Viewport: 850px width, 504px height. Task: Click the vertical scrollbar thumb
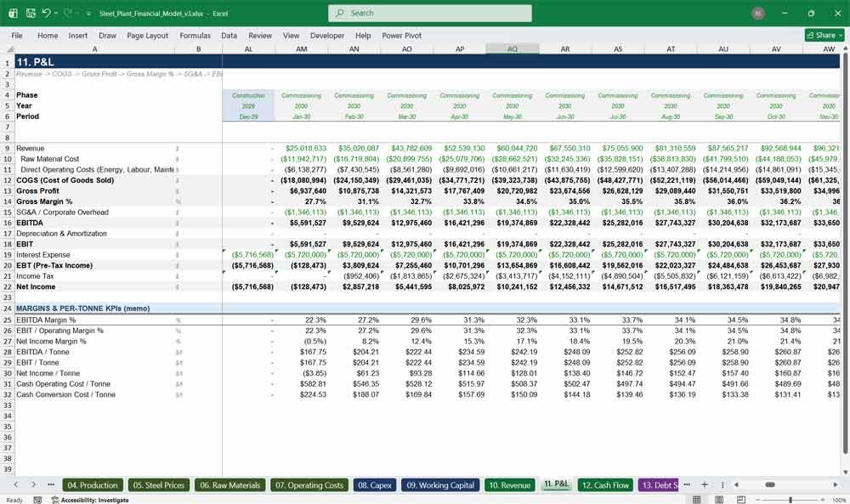845,255
